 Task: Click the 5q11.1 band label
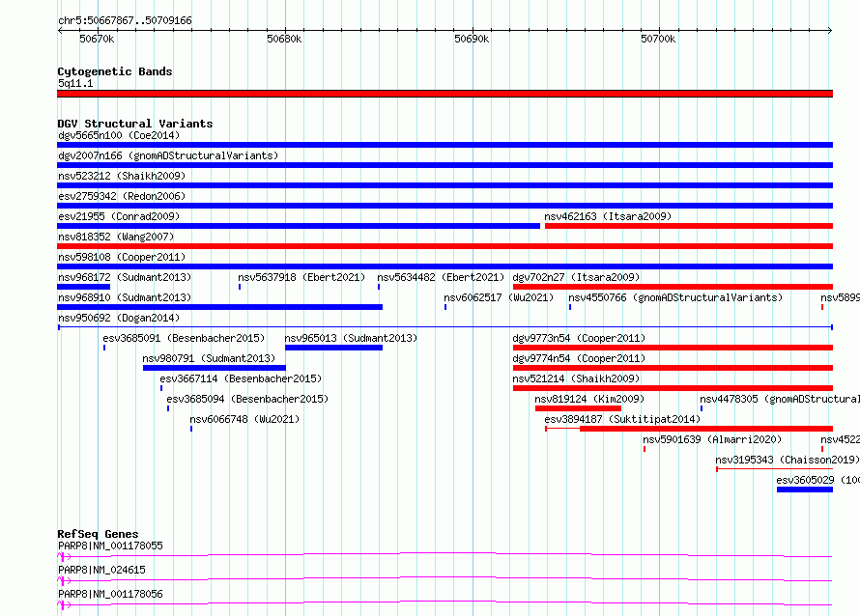pyautogui.click(x=75, y=83)
